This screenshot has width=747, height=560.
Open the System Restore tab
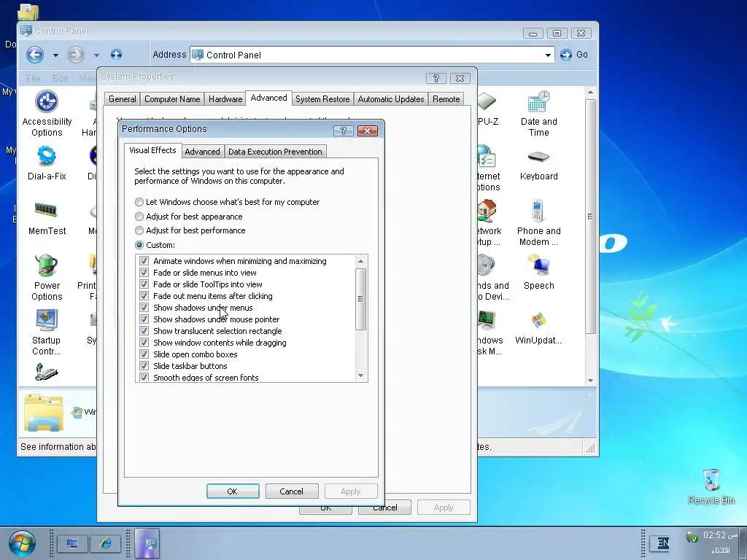322,99
